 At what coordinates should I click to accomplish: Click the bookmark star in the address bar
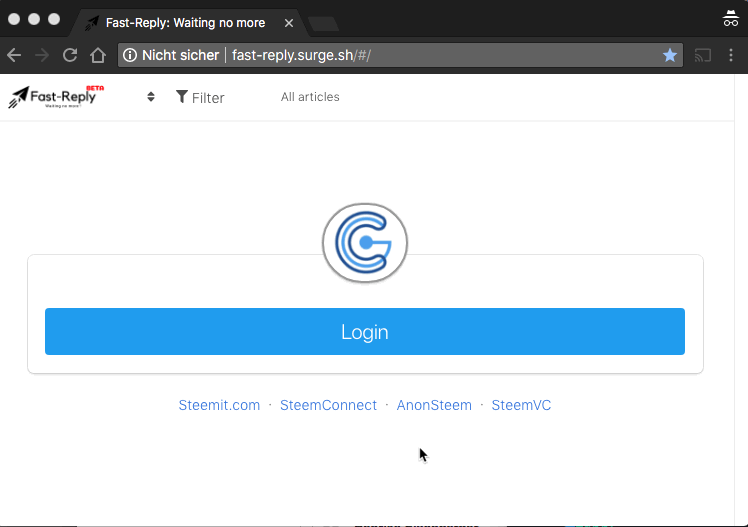pyautogui.click(x=670, y=55)
